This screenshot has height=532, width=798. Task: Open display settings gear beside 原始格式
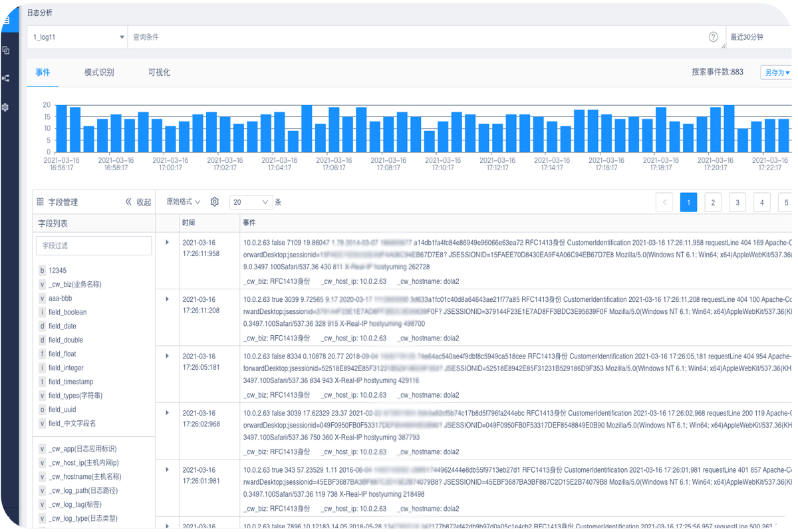pyautogui.click(x=215, y=201)
